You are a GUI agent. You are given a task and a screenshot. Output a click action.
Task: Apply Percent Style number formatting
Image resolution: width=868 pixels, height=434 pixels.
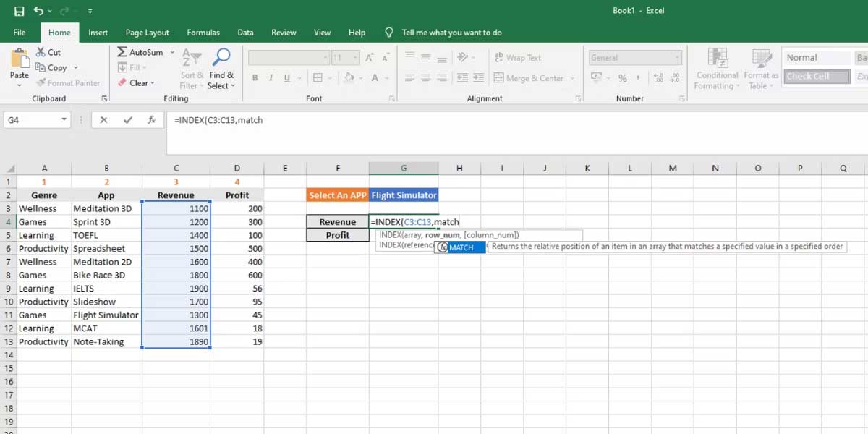point(621,77)
